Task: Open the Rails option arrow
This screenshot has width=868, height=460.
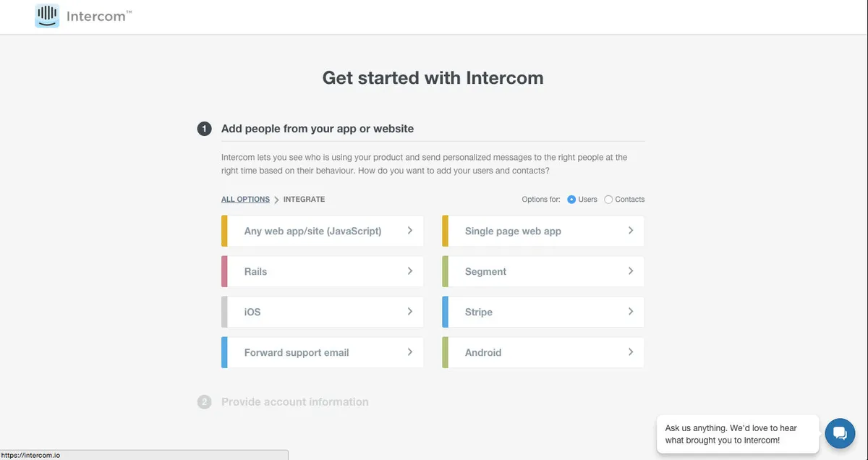Action: coord(410,271)
